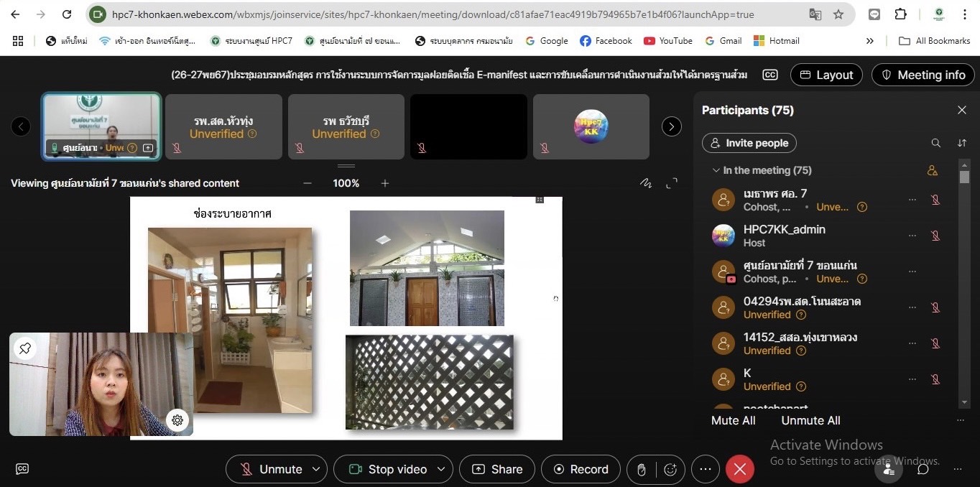Click the 100% zoom level value
The width and height of the screenshot is (980, 487).
tap(346, 183)
